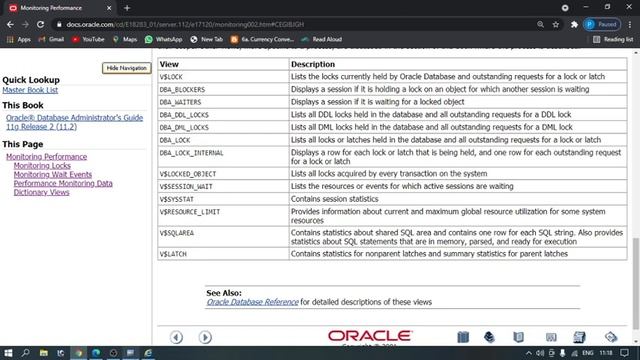Open Internet Explorer from the taskbar

click(x=148, y=353)
